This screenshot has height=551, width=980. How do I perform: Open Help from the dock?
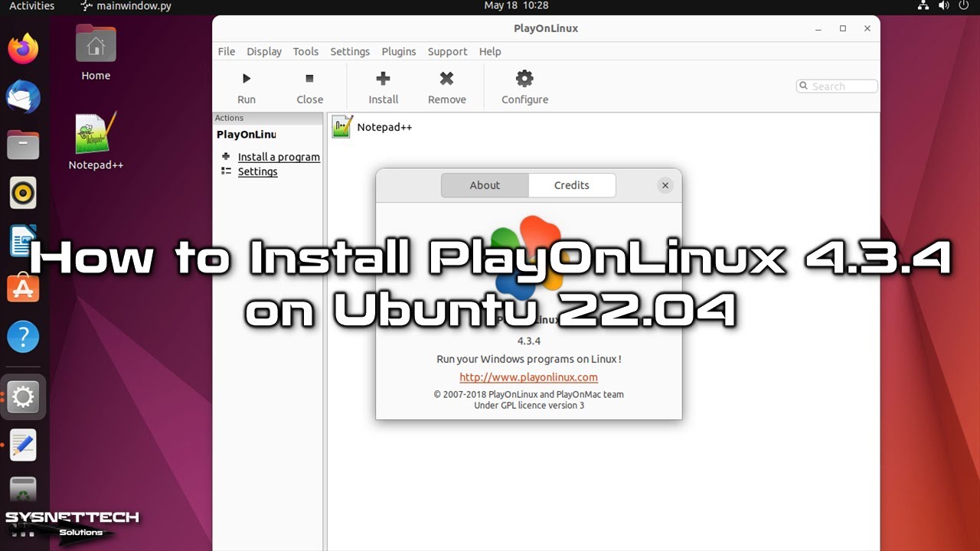[23, 336]
